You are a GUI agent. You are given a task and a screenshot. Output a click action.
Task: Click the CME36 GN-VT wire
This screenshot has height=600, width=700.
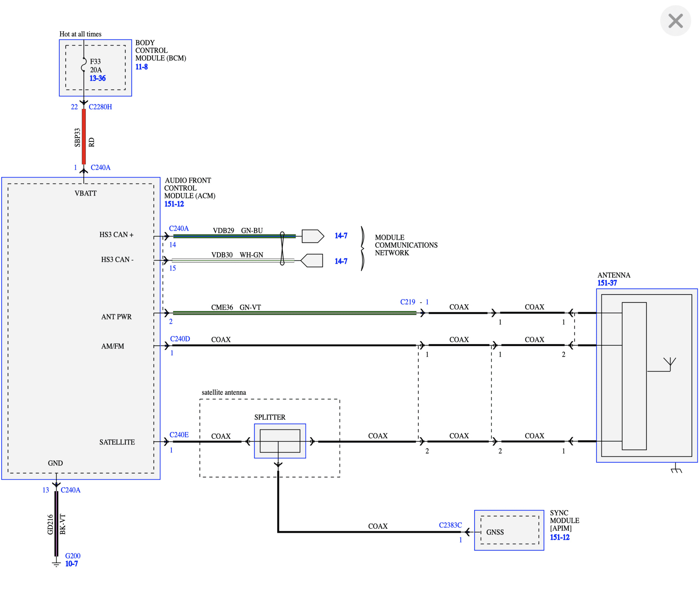click(x=294, y=313)
